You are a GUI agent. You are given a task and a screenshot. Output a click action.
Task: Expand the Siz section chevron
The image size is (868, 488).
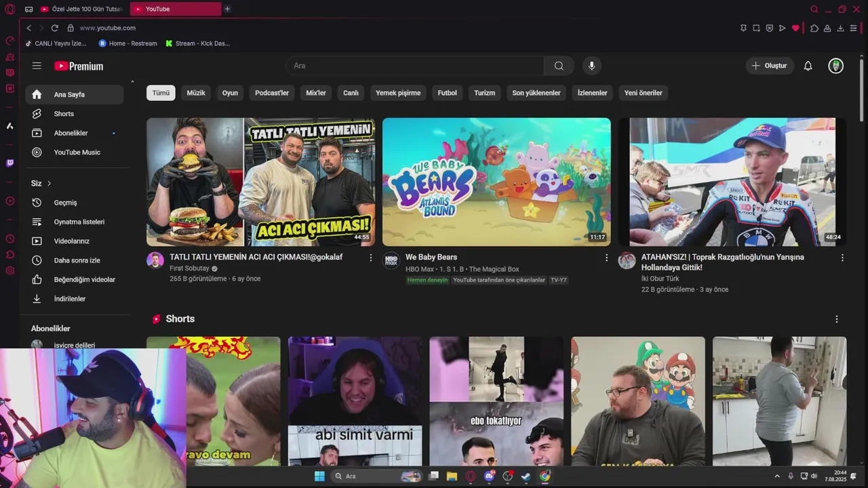tap(49, 184)
